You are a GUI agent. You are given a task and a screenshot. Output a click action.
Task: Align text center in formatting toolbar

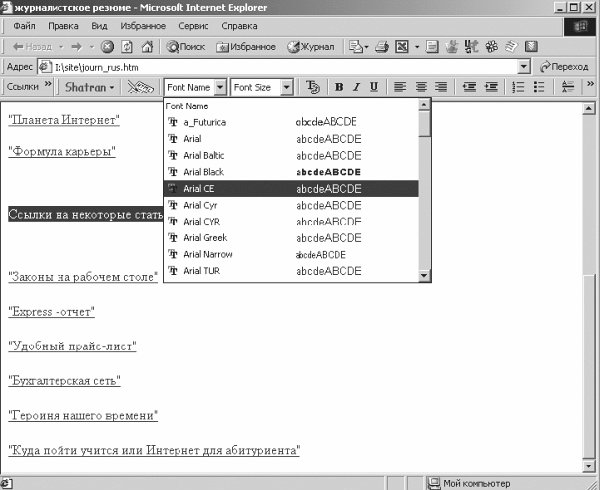421,87
